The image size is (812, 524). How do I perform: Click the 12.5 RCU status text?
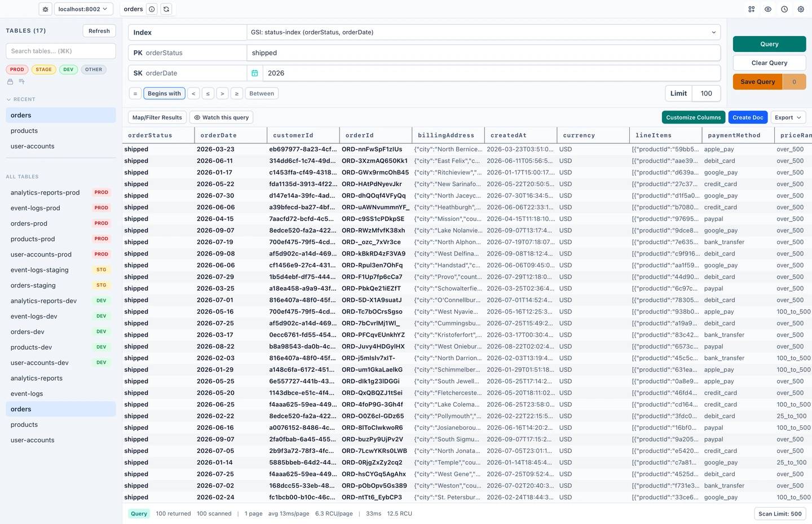[400, 514]
